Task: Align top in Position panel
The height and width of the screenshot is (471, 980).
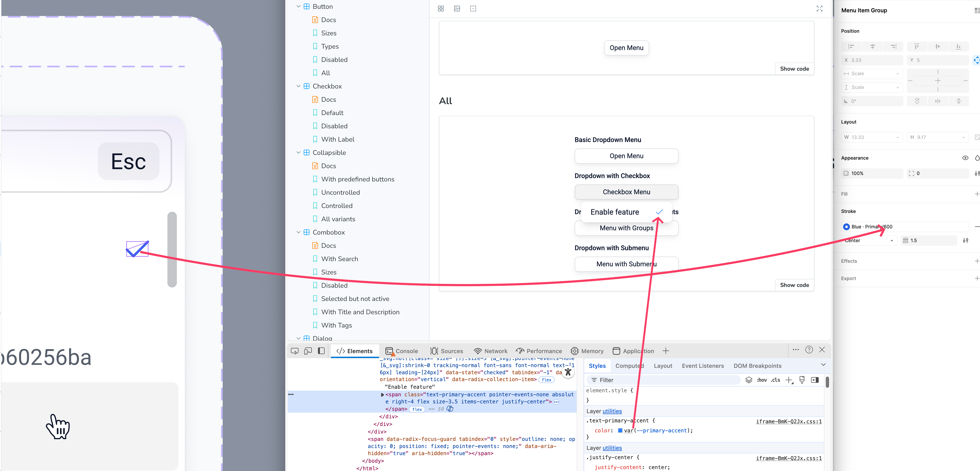Action: point(917,46)
